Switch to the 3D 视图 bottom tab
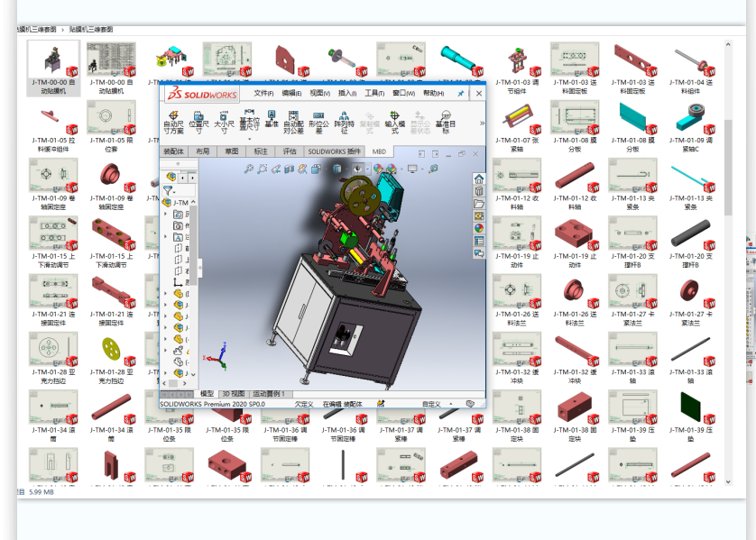Image resolution: width=756 pixels, height=540 pixels. 234,394
